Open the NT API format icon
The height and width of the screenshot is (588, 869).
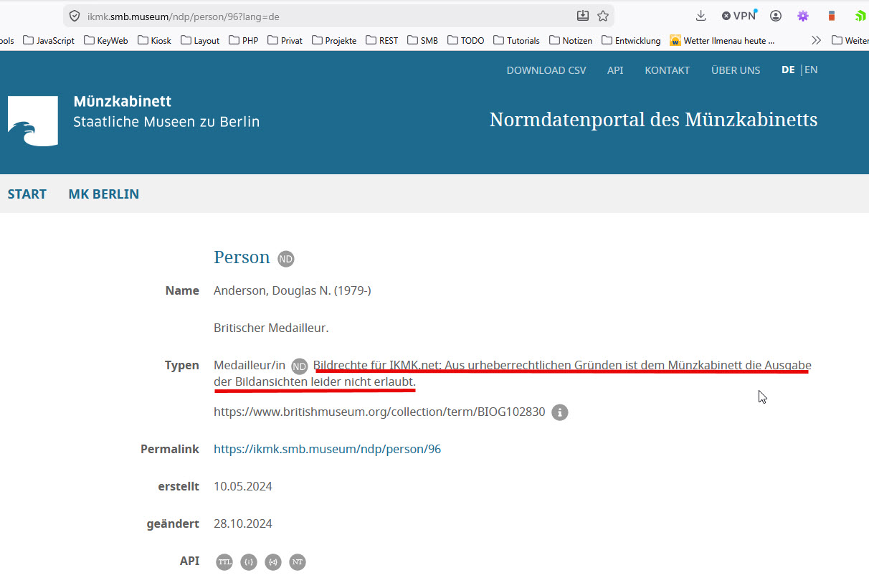(x=298, y=562)
